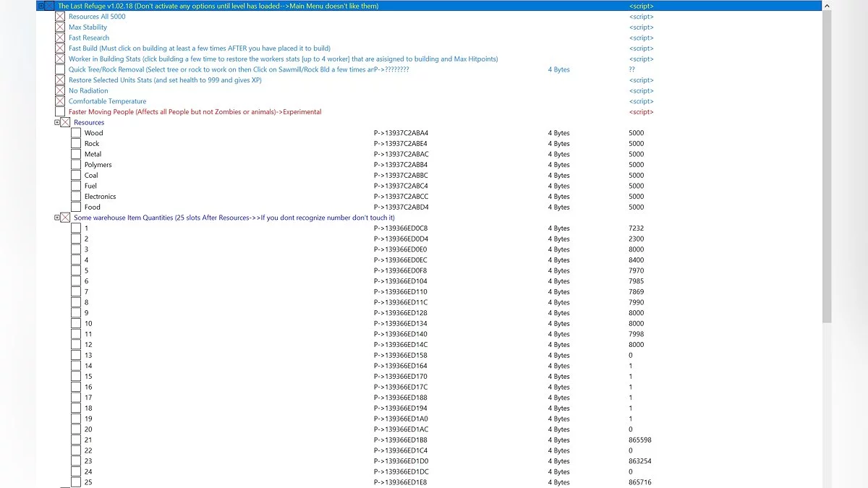The image size is (868, 488).
Task: Disable the No Radiation checkbox
Action: tap(60, 91)
